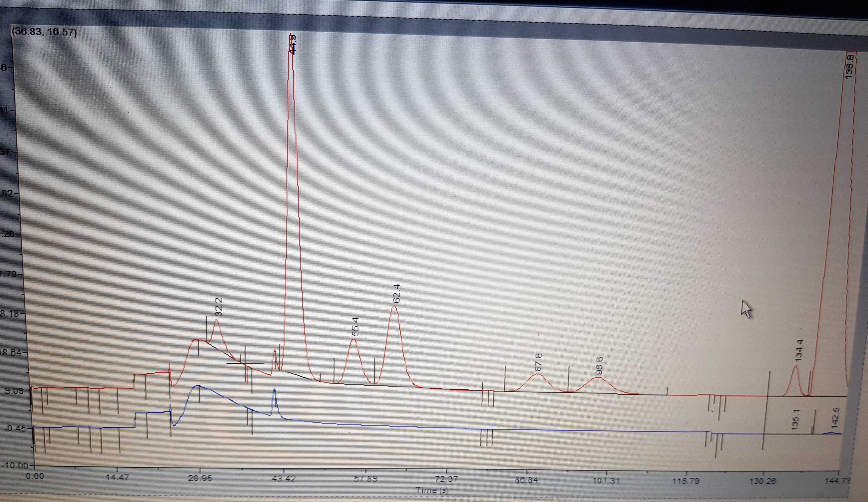Click the 130.26 tick on time axis
The image size is (868, 502).
[763, 481]
